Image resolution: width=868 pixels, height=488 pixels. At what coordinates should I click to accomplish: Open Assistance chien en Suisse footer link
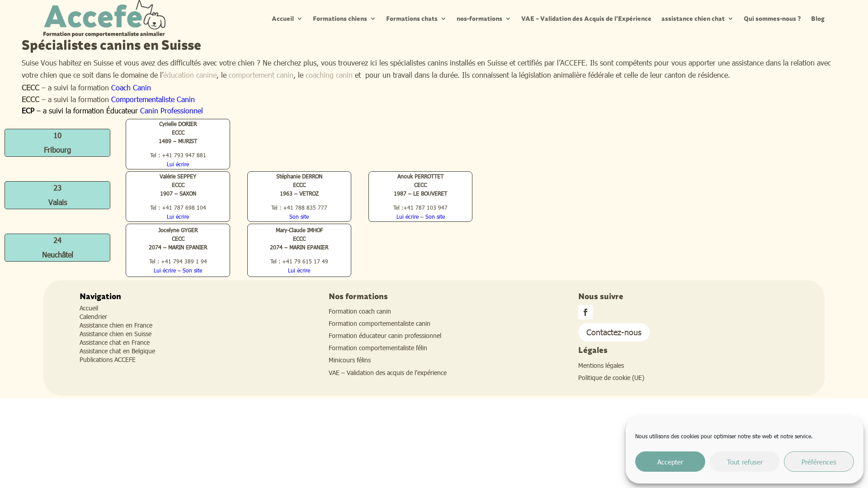(115, 333)
